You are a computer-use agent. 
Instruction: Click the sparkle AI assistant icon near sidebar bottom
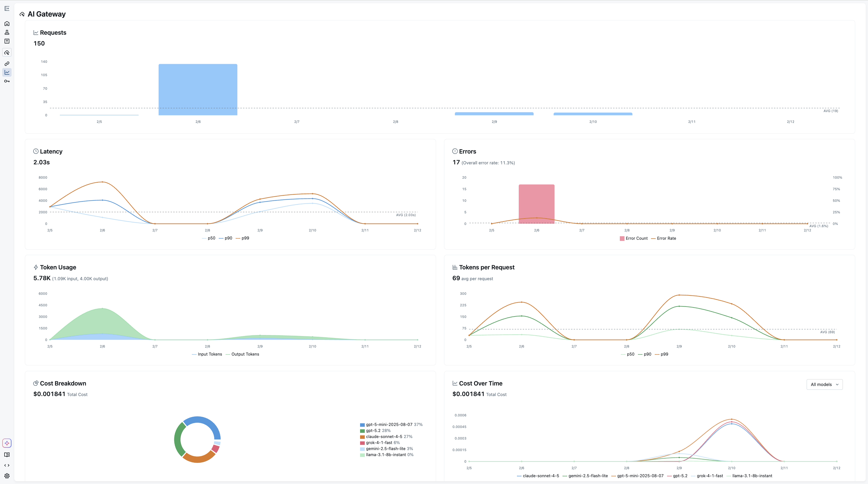[7, 443]
